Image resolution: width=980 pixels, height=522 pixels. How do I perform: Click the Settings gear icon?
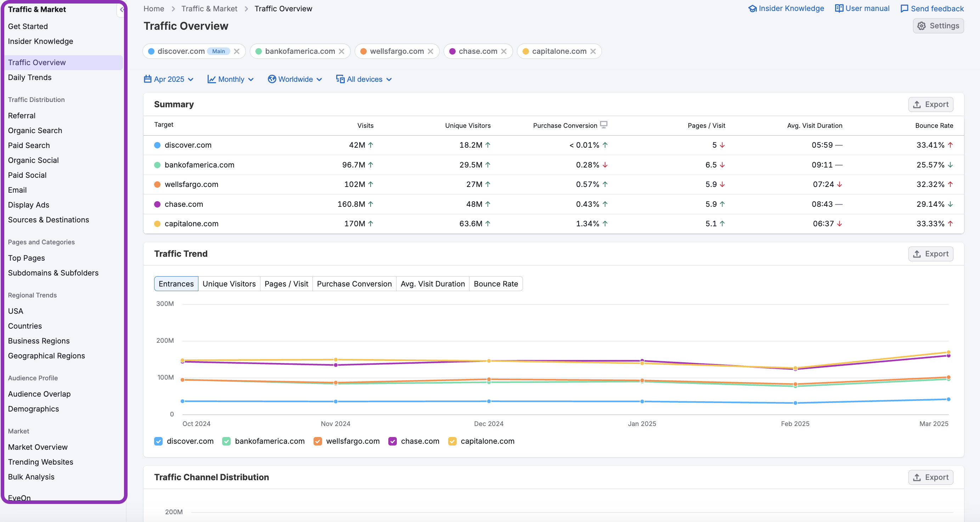921,26
